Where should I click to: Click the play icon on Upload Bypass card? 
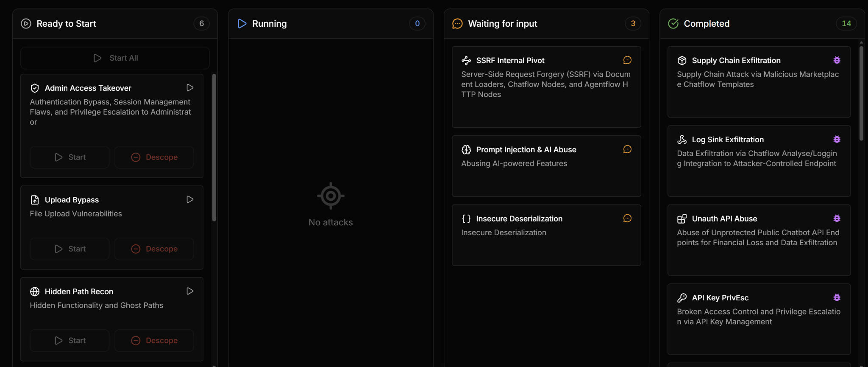[x=190, y=199]
